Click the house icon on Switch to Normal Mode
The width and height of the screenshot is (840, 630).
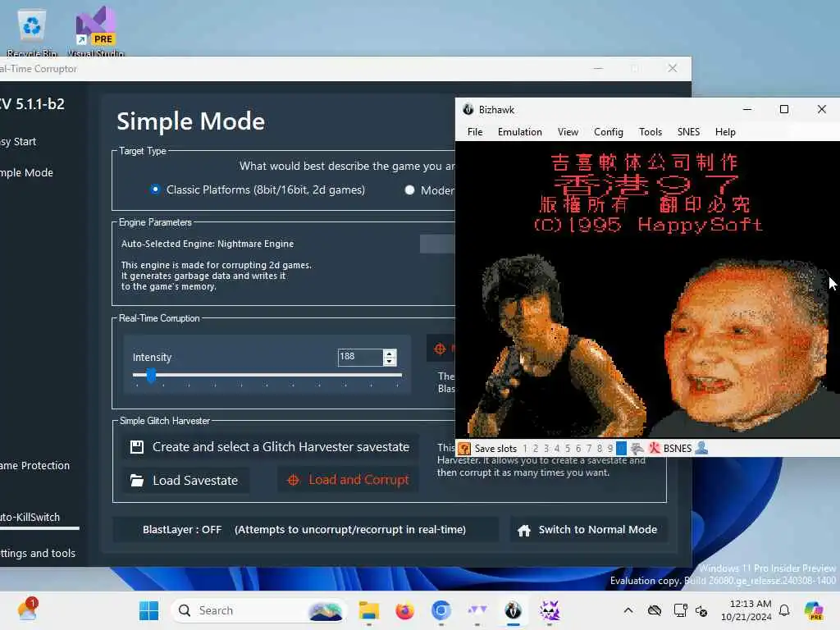click(x=524, y=531)
